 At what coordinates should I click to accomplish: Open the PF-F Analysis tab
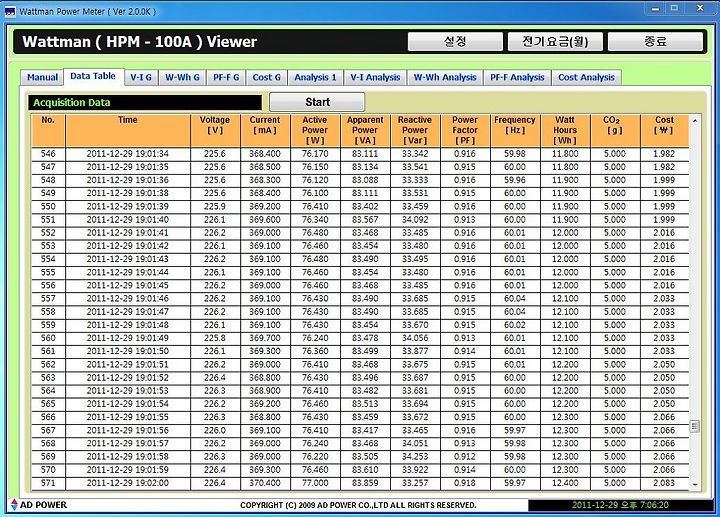coord(517,77)
